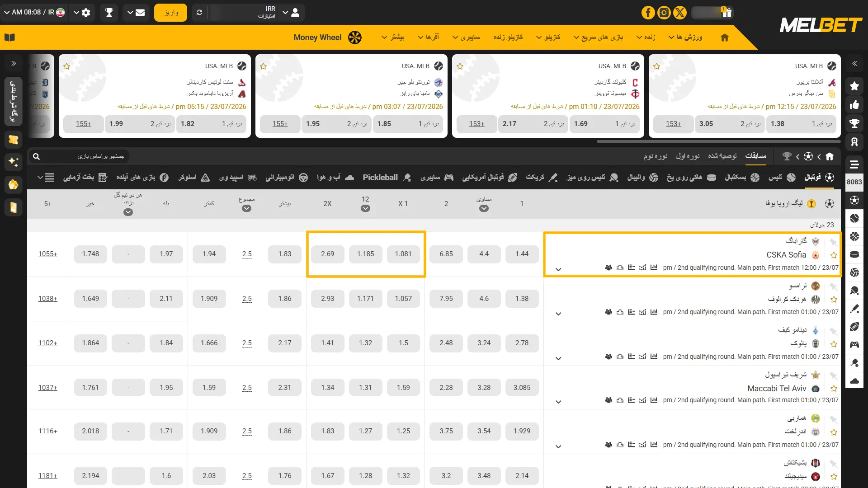The image size is (868, 488).
Task: Click the sparkles icon in the left sidebar
Action: [x=14, y=162]
